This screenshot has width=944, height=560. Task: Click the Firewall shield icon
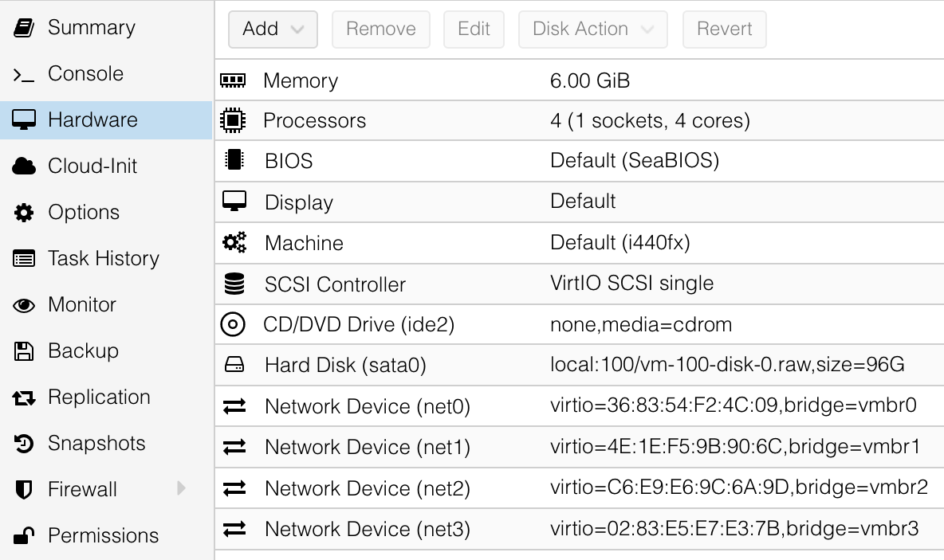tap(23, 490)
